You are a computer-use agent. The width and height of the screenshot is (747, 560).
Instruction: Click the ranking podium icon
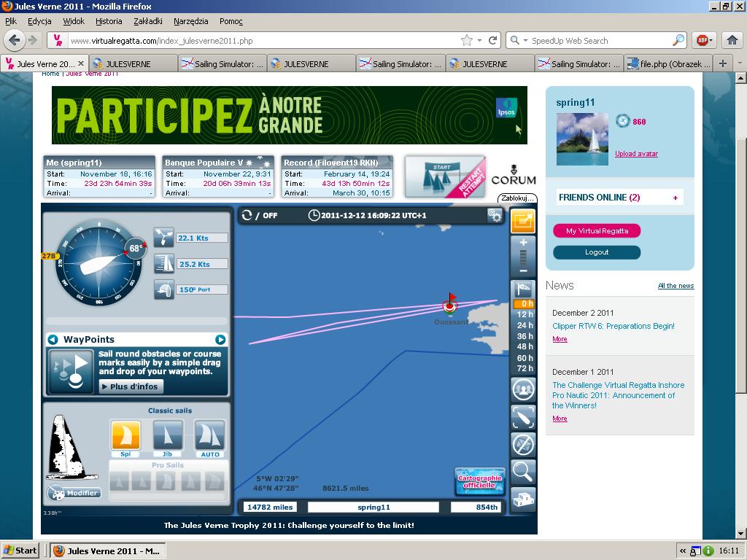click(x=523, y=499)
